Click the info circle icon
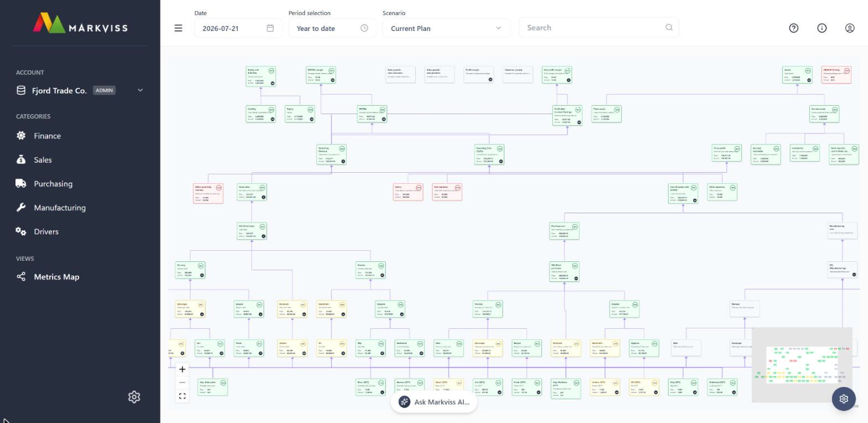868x423 pixels. 822,28
